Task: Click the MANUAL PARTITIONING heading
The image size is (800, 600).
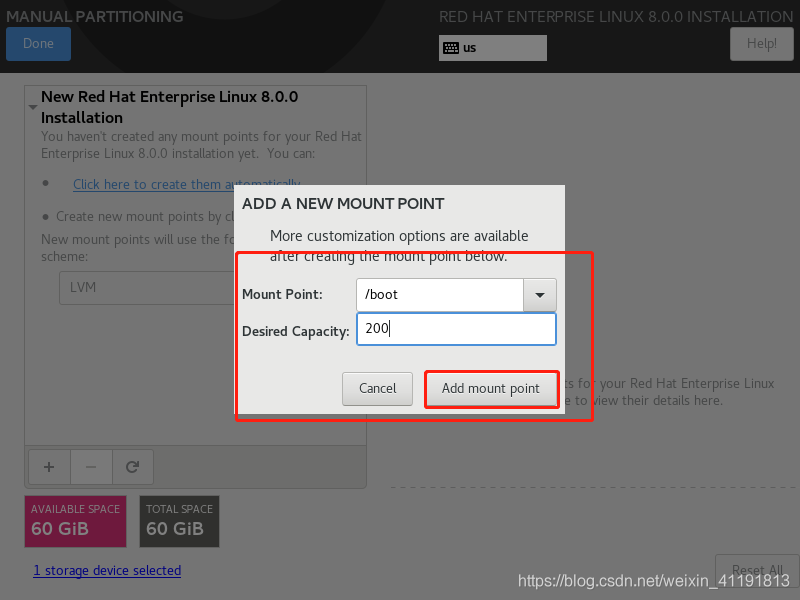Action: [94, 16]
